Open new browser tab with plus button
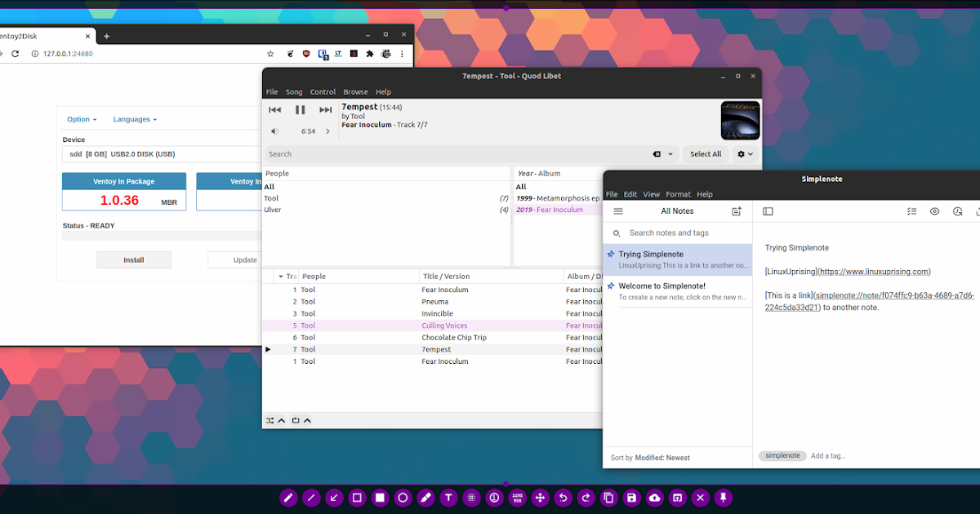 [x=106, y=36]
